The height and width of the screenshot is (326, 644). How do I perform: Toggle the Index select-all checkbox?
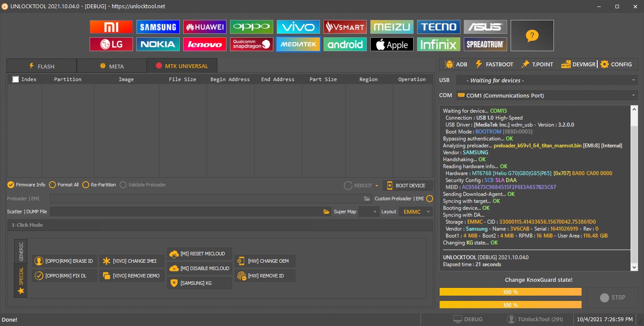[x=16, y=79]
